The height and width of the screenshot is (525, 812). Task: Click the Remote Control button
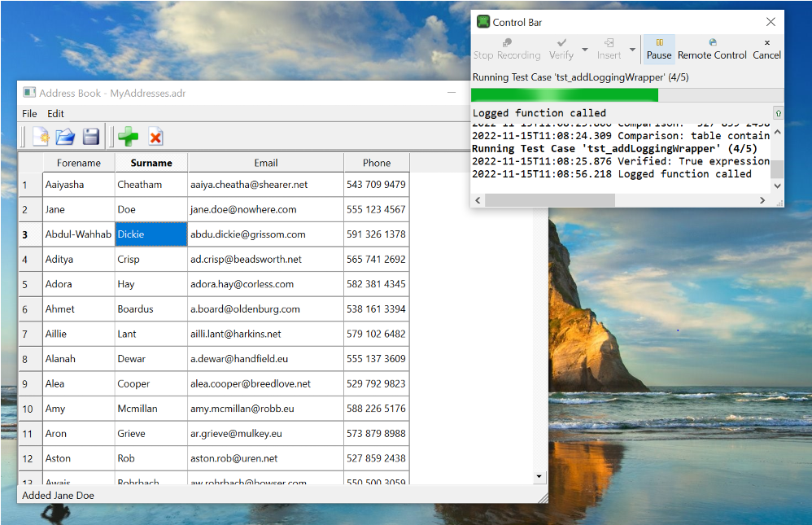pyautogui.click(x=712, y=49)
